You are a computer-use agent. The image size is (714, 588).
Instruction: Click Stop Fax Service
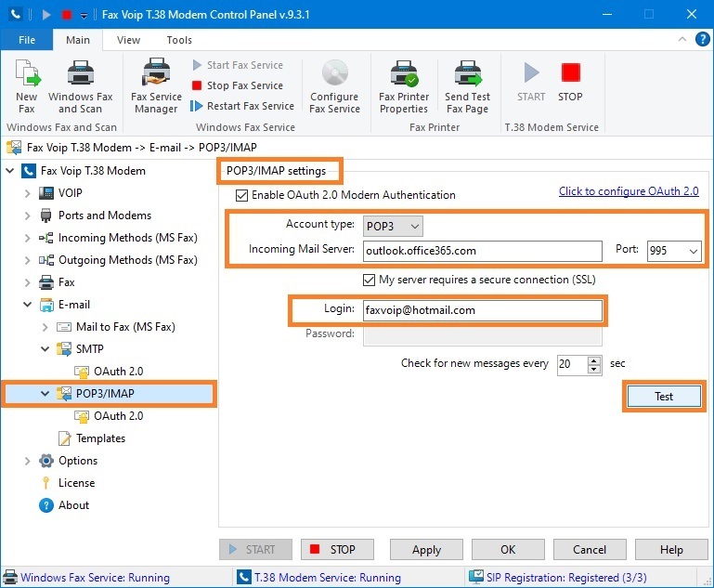238,85
